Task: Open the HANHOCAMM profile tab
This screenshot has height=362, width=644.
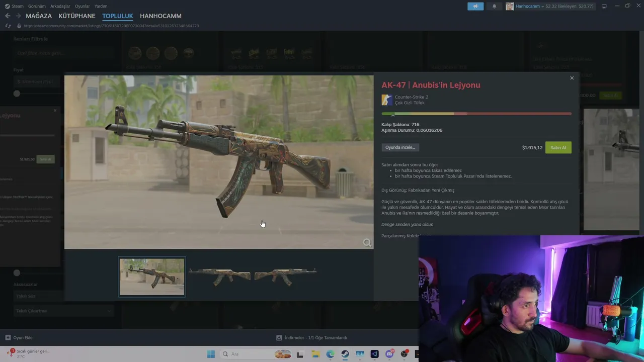Action: [160, 16]
